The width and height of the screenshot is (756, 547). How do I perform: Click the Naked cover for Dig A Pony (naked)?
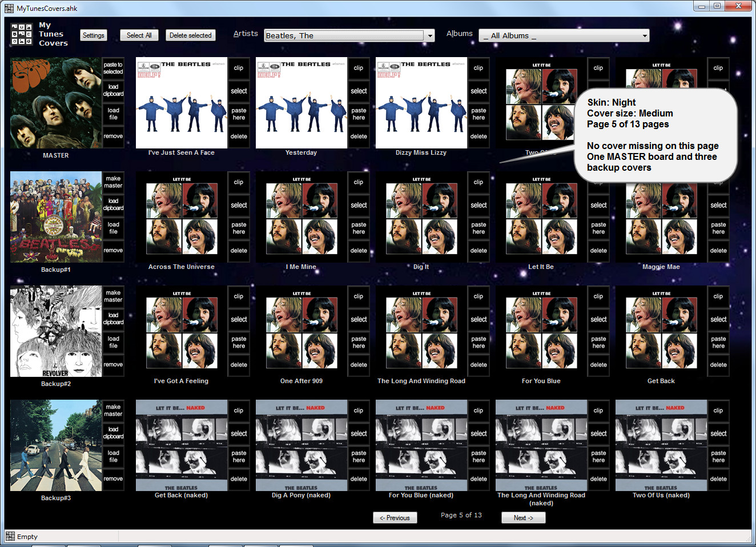coord(301,445)
